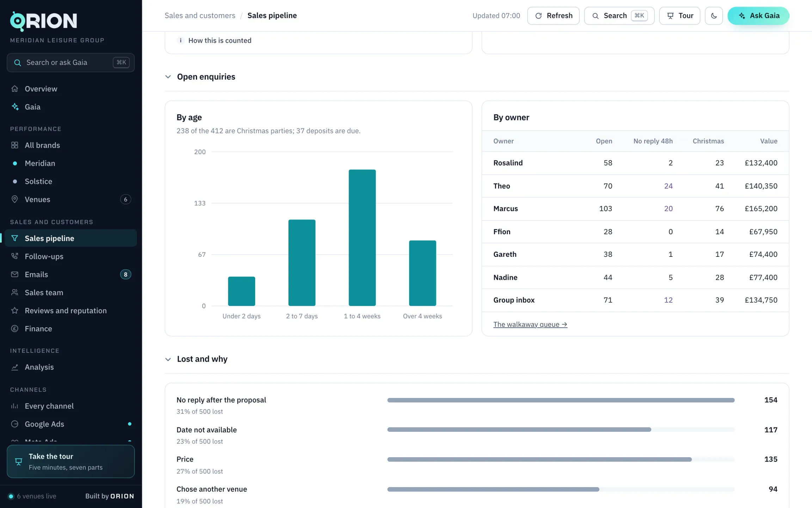Click the Follow-ups phone icon
Image resolution: width=812 pixels, height=508 pixels.
(x=15, y=256)
